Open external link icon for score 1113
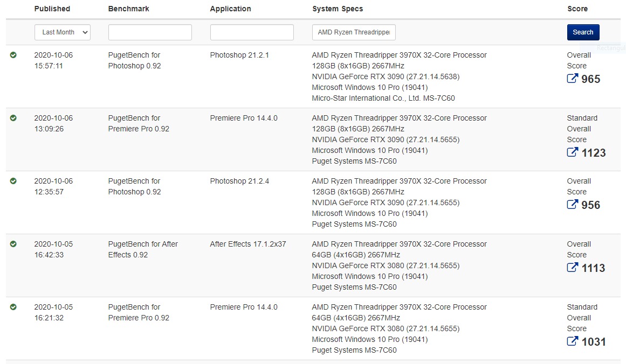 pyautogui.click(x=573, y=268)
